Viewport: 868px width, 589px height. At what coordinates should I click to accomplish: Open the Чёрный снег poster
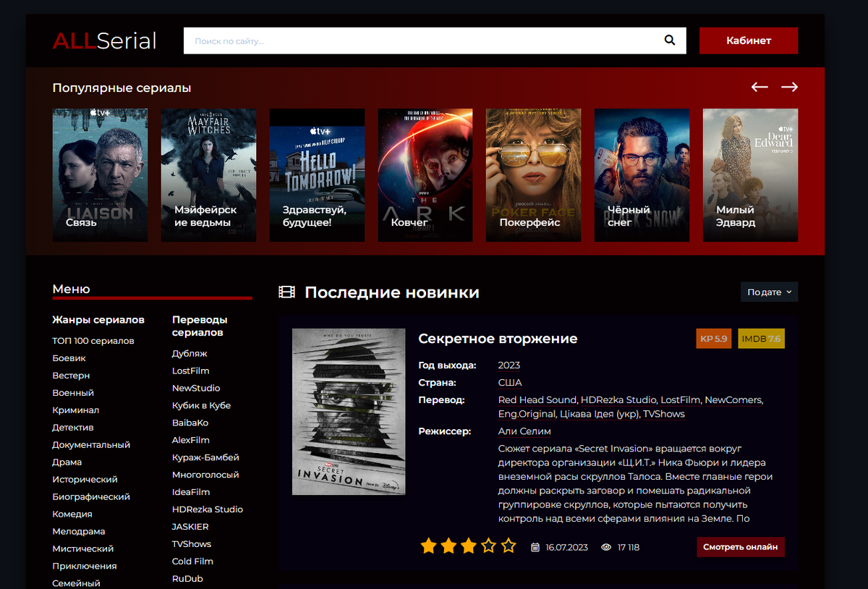click(x=642, y=175)
